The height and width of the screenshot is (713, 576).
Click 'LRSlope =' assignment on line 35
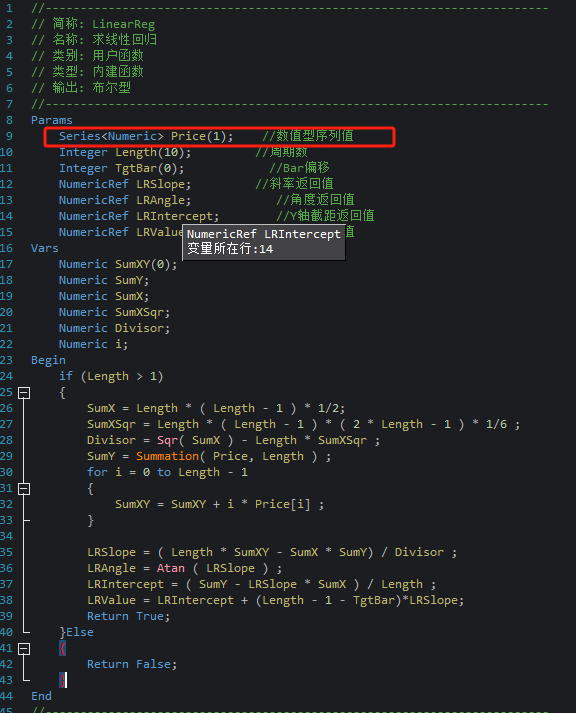point(118,552)
